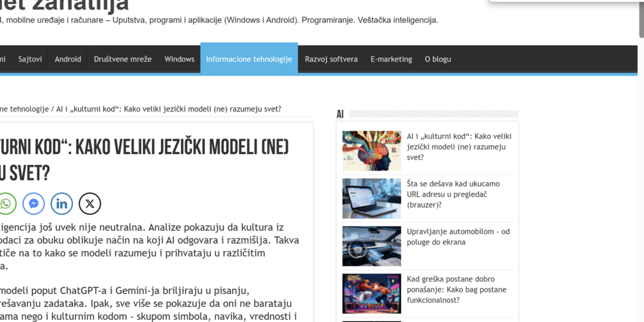Open the Razvoj softvera section
Viewport: 644px width, 322px height.
[331, 59]
